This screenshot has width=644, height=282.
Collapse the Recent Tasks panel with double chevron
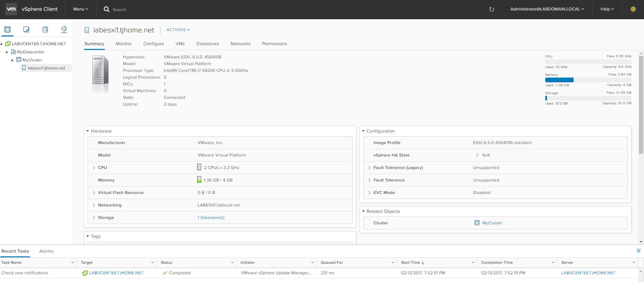[x=638, y=251]
